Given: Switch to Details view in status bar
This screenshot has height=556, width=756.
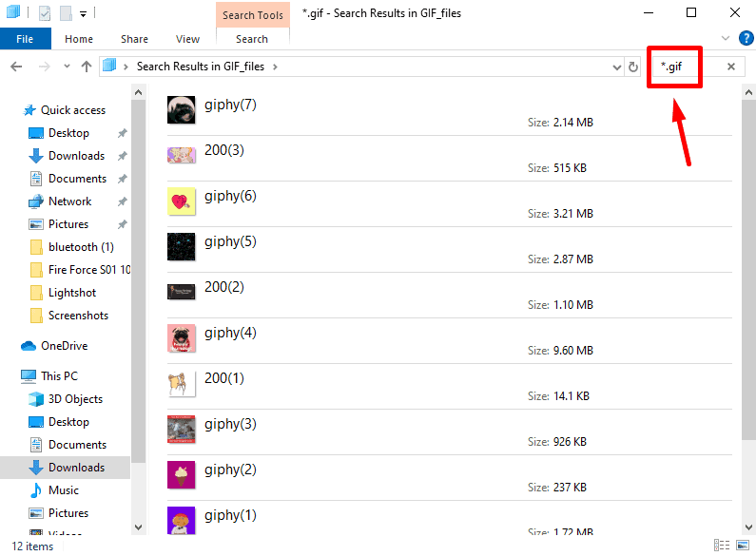Looking at the screenshot, I should (x=722, y=546).
